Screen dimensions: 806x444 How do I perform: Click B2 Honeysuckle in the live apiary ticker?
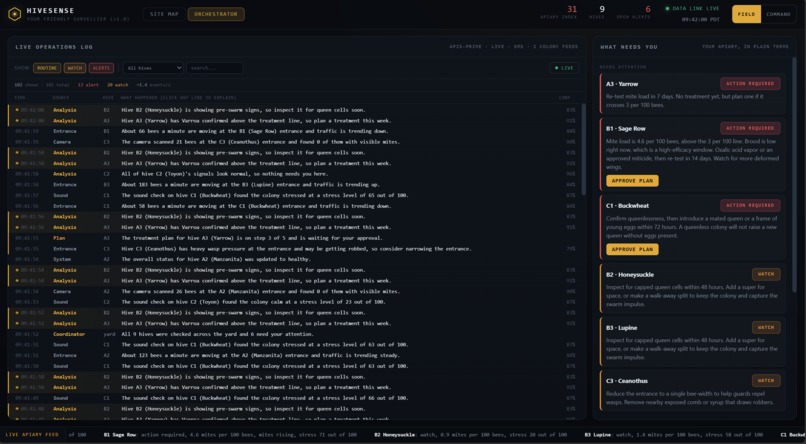pyautogui.click(x=395, y=435)
